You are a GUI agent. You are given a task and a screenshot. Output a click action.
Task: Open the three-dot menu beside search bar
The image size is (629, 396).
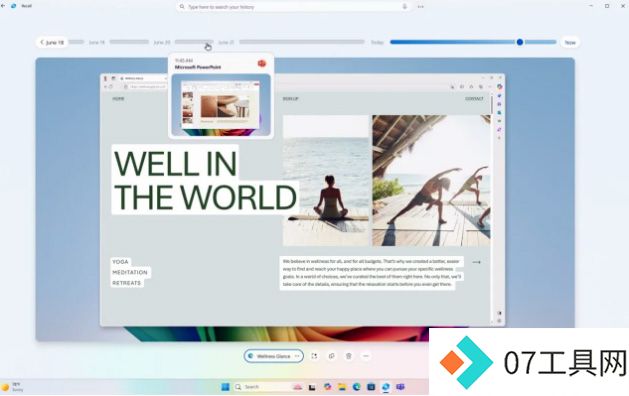click(x=420, y=6)
